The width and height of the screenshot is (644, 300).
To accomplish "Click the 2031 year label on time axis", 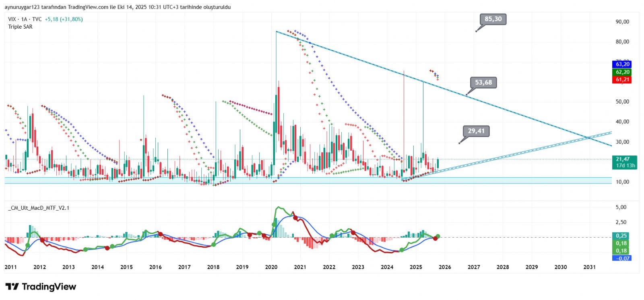I will 589,267.
